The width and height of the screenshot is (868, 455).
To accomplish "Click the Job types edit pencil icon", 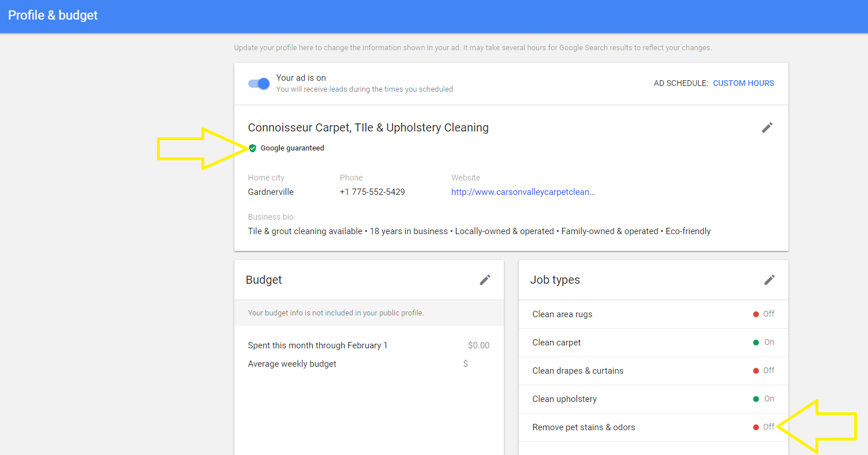I will pyautogui.click(x=769, y=280).
